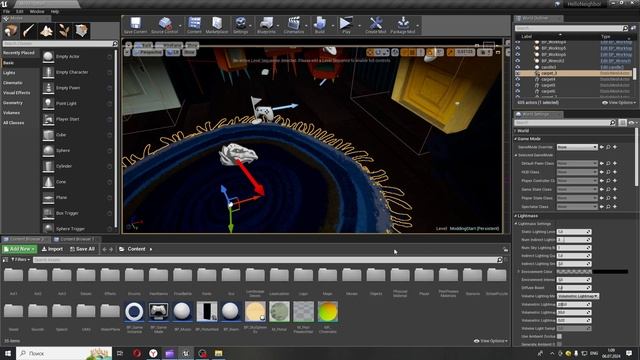Select the carpet_3 outliner row
640x360 pixels.
tap(573, 73)
